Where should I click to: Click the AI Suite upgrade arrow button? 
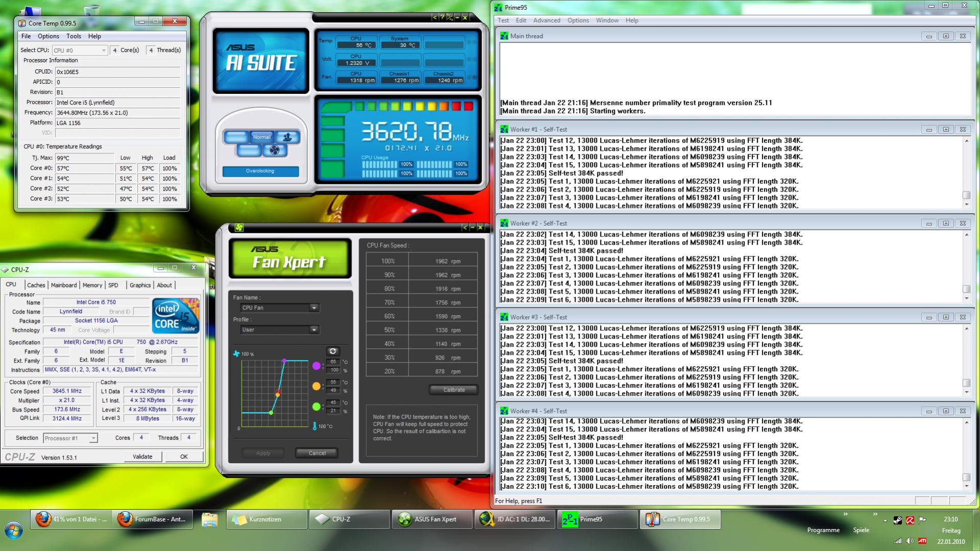(288, 137)
